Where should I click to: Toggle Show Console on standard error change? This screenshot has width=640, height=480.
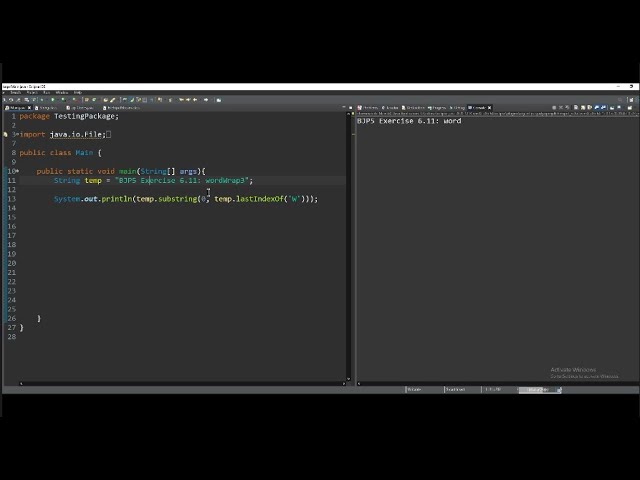(603, 107)
